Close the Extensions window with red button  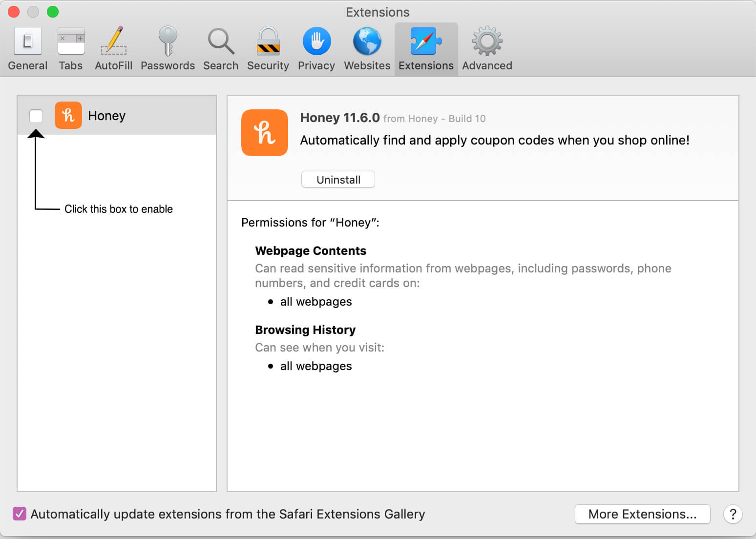(14, 12)
